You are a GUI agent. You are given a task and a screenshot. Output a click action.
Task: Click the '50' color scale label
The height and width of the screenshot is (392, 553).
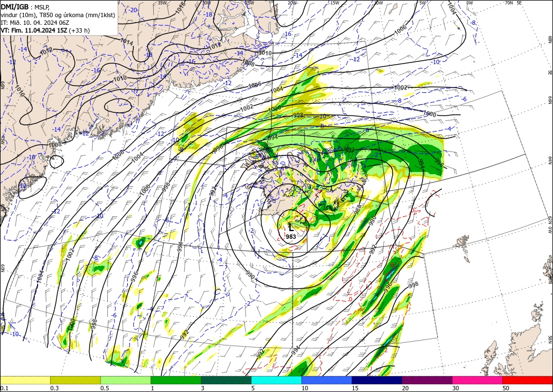505,388
